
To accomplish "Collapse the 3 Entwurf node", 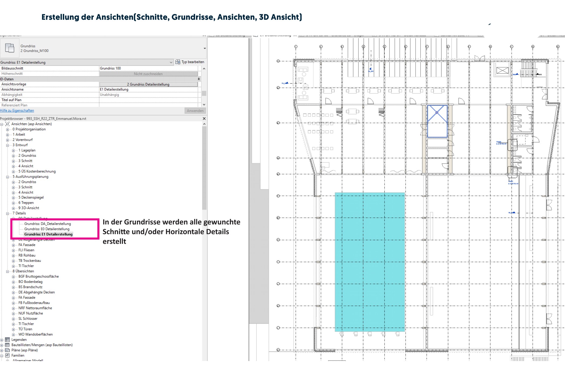I will tap(8, 145).
